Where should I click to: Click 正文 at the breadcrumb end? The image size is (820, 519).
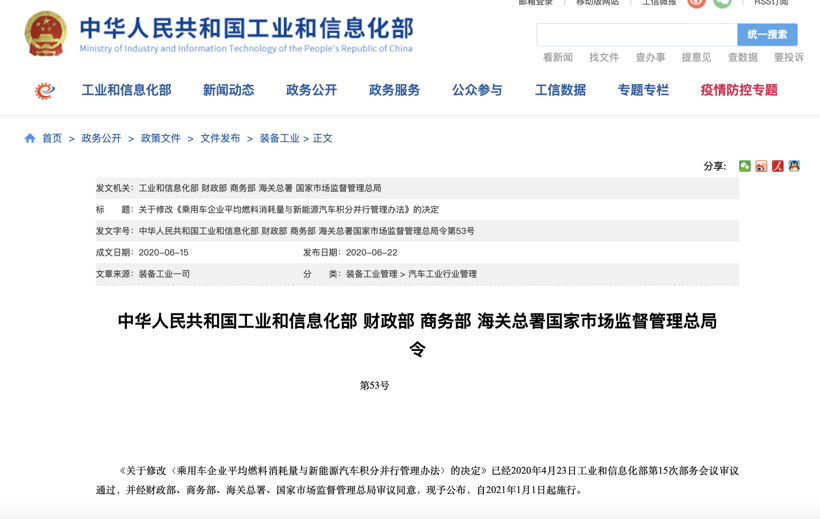(323, 138)
